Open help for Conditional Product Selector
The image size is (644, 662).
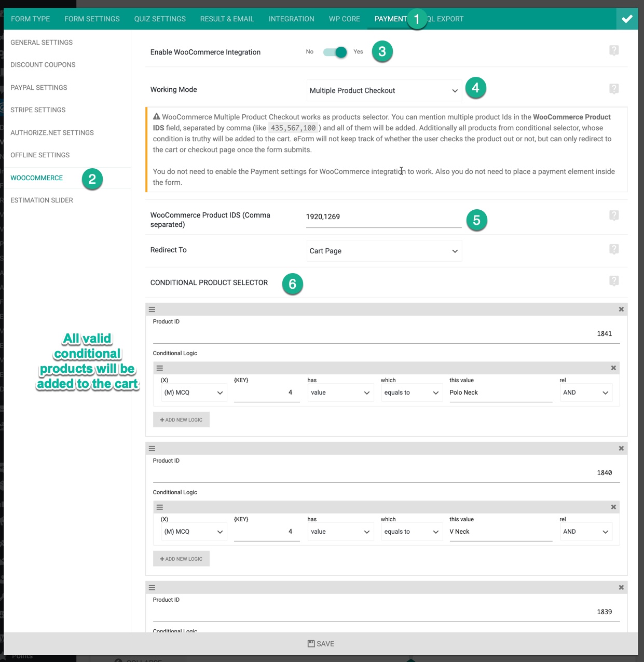(614, 281)
